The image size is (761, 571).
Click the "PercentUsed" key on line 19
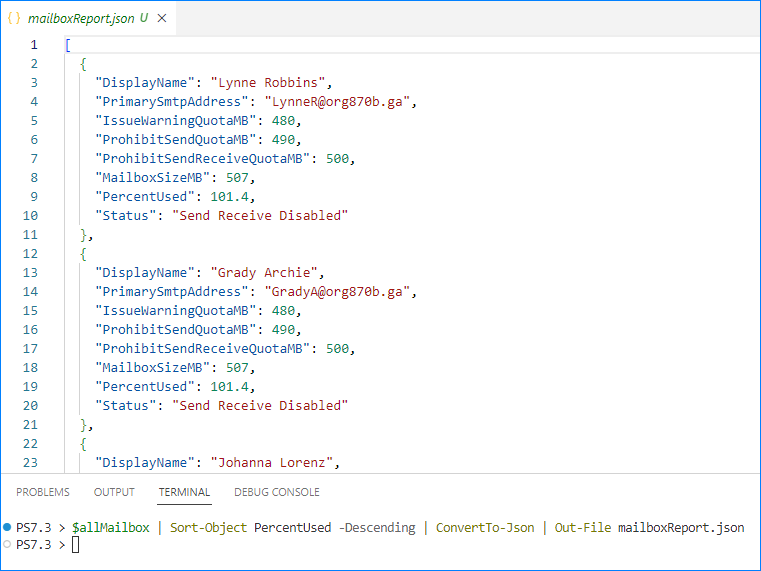pos(145,387)
